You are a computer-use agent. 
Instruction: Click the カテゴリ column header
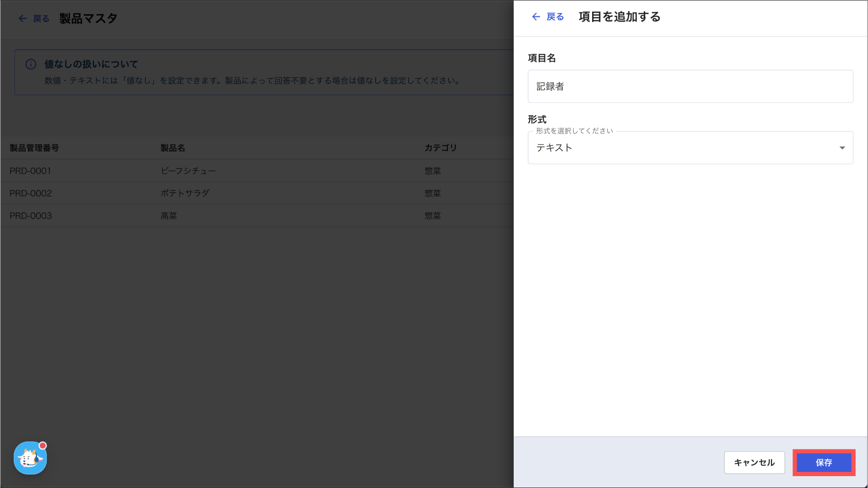point(440,148)
